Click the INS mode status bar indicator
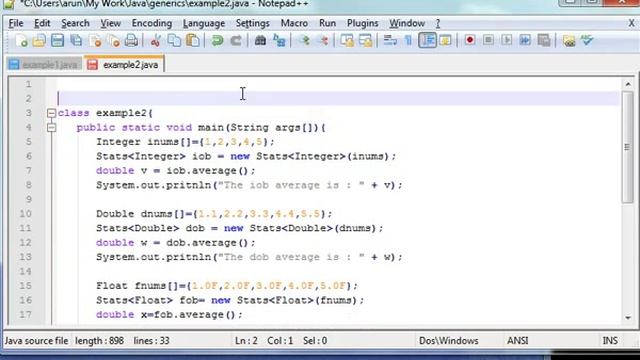 (x=610, y=340)
